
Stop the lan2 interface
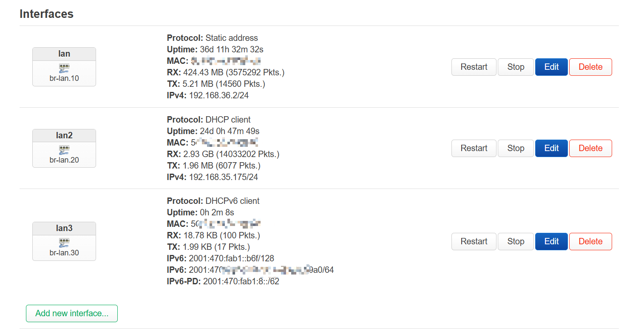pyautogui.click(x=515, y=148)
